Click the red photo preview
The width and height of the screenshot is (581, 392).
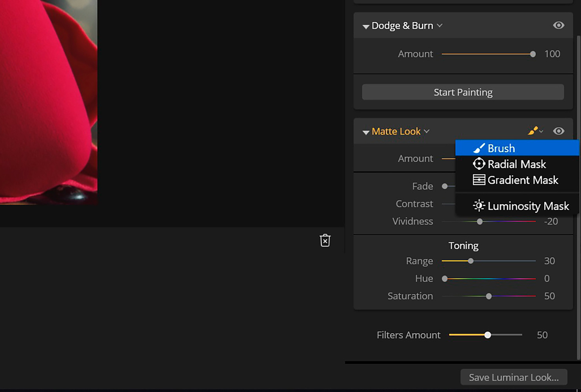(49, 102)
